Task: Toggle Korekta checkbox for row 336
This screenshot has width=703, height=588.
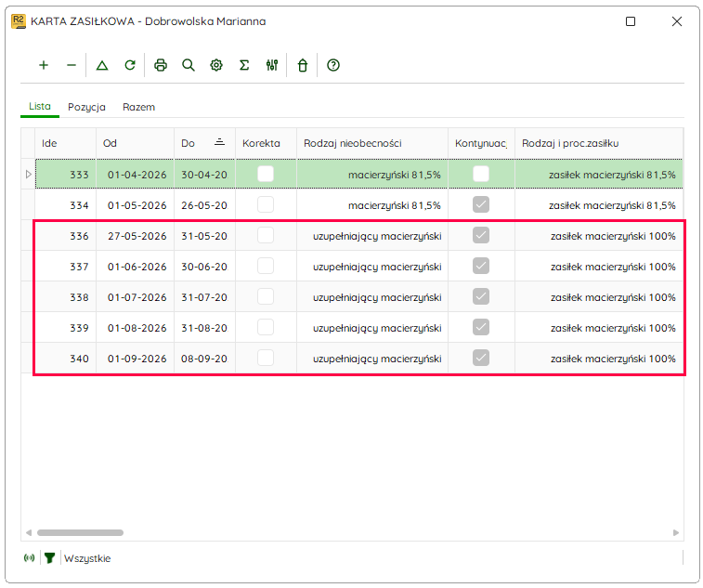Action: click(x=266, y=235)
